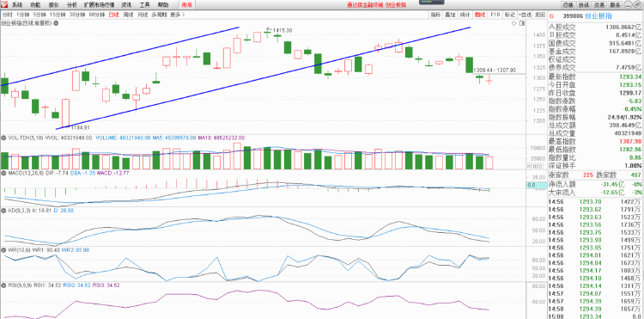Click the 标记 mark button

click(510, 15)
